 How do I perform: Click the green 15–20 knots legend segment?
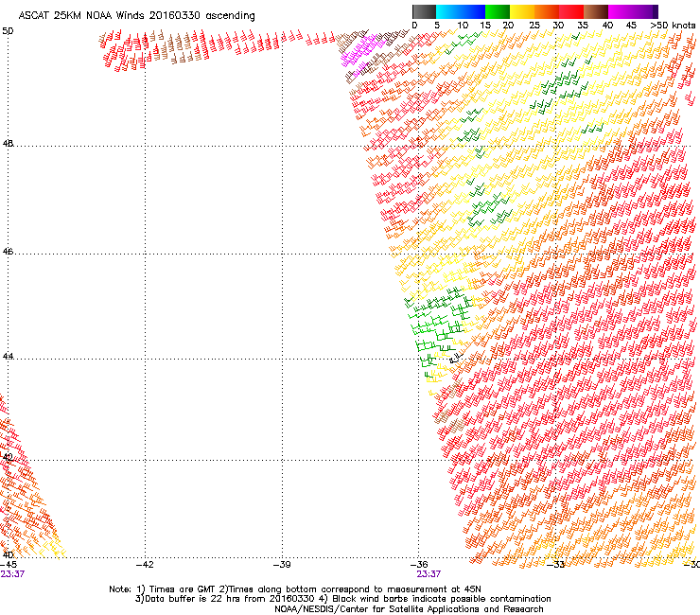[x=498, y=11]
